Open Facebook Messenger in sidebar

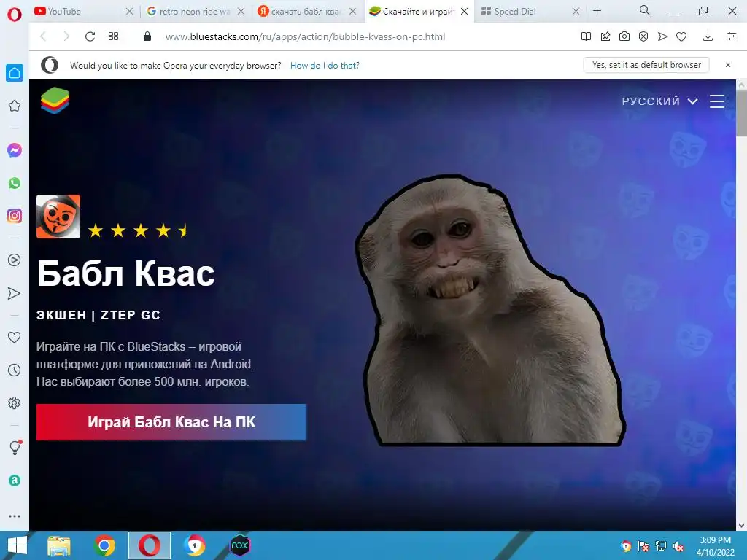[15, 150]
